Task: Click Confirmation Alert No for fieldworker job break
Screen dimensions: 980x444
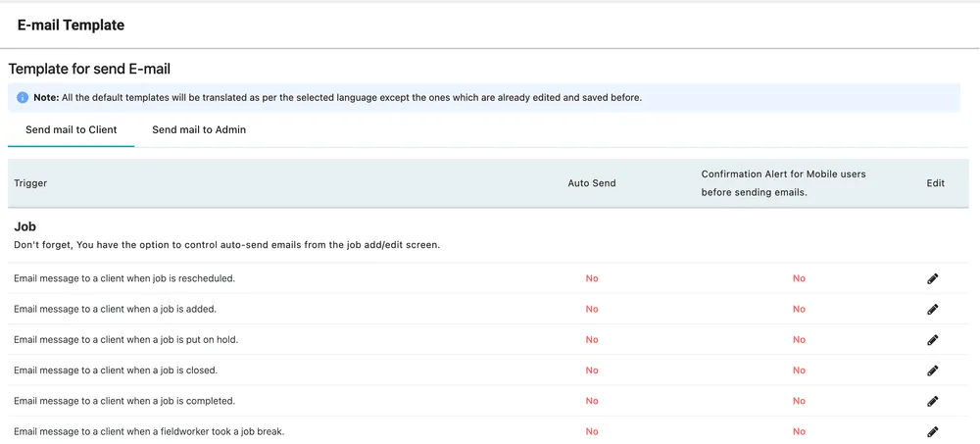Action: pos(800,431)
